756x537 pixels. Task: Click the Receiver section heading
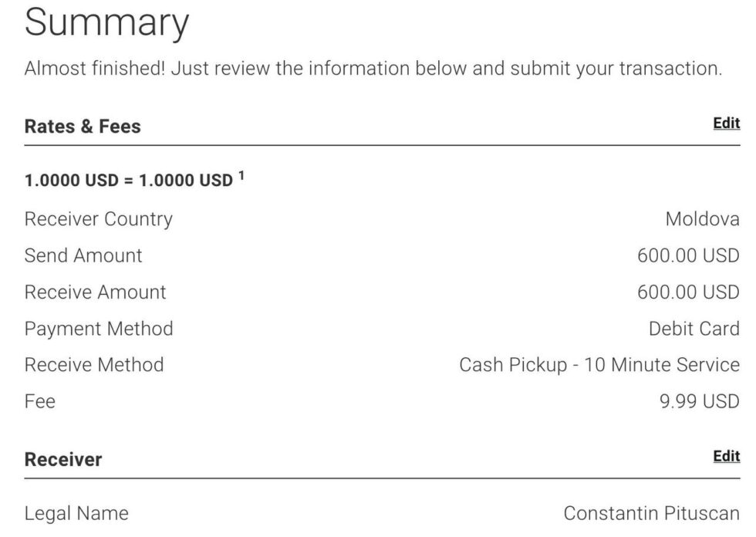(63, 460)
